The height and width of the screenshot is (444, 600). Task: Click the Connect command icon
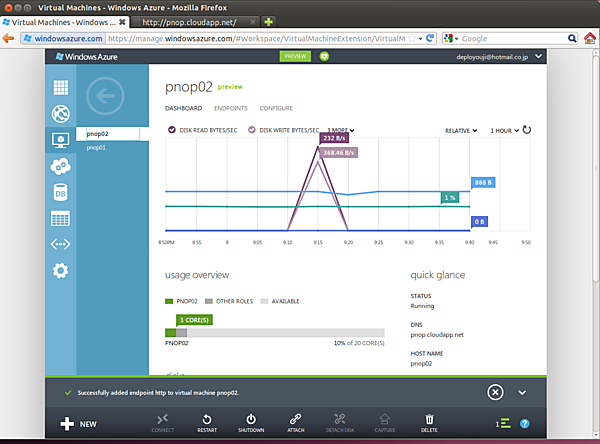tap(163, 423)
